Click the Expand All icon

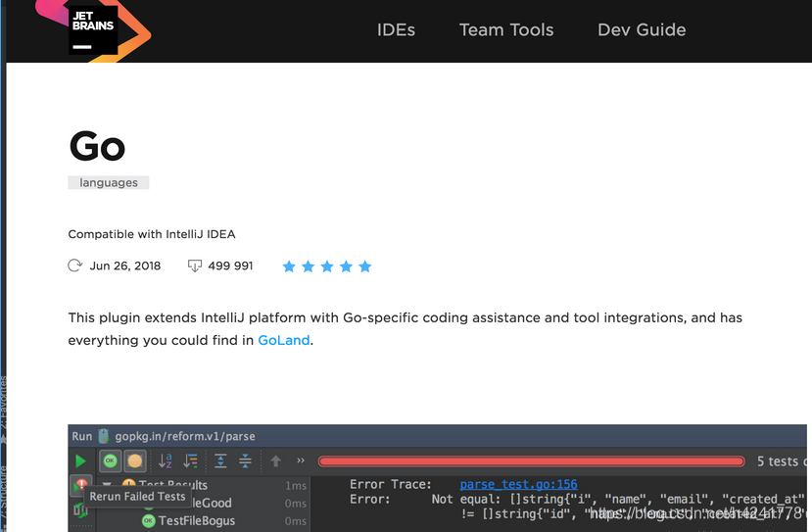coord(220,460)
